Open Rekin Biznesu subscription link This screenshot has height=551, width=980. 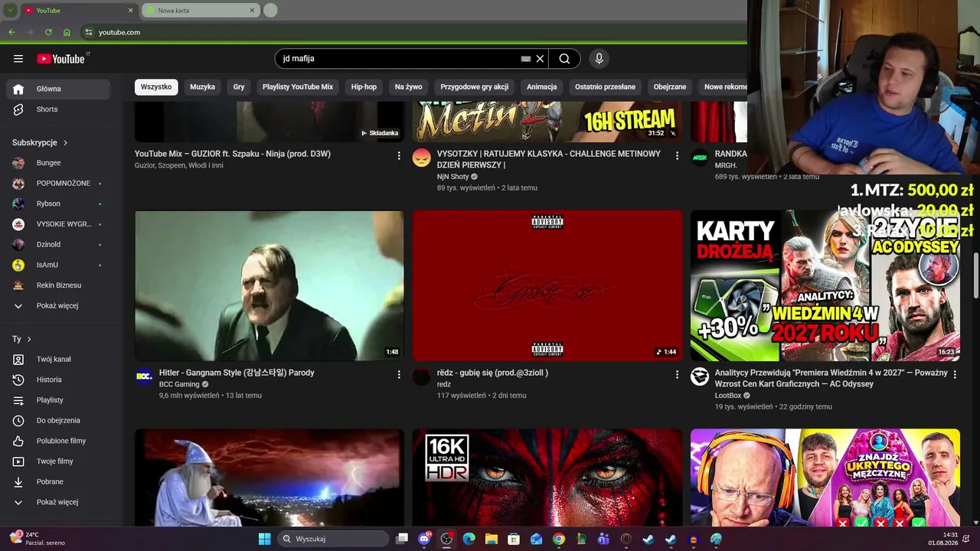tap(58, 285)
